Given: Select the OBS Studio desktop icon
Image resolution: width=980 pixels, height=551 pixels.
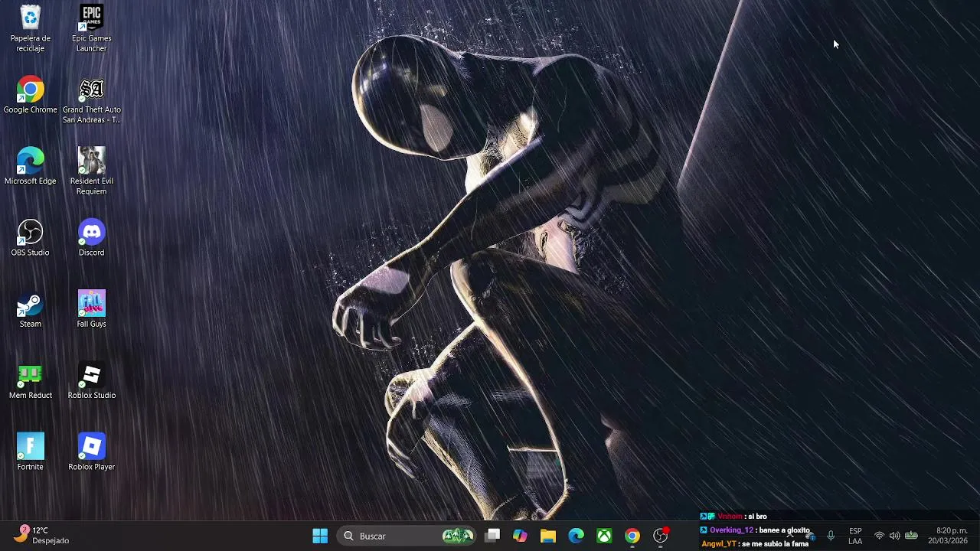Looking at the screenshot, I should tap(31, 238).
